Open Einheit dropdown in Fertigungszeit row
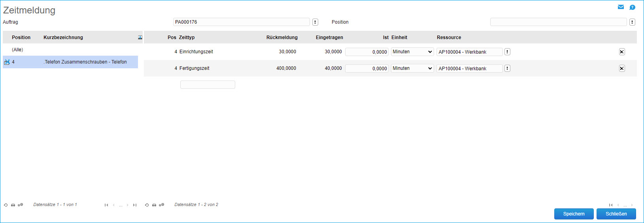This screenshot has height=223, width=644. click(x=412, y=68)
